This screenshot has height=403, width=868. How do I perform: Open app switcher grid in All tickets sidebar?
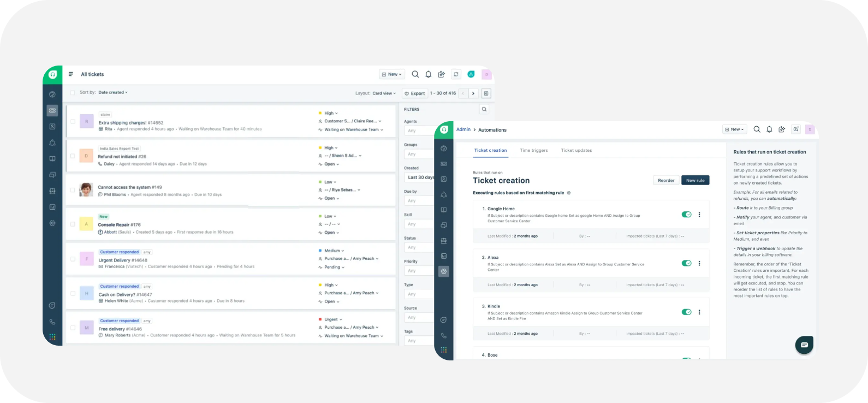pos(52,337)
